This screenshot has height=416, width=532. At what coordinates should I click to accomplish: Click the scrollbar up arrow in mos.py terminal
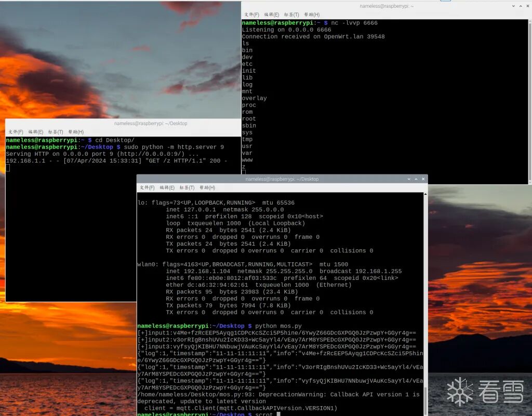425,194
